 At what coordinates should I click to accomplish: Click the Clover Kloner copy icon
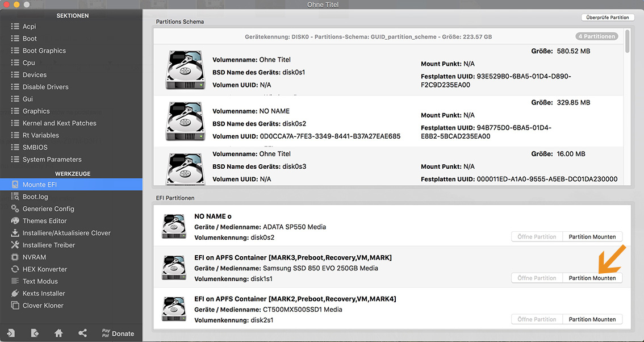15,306
